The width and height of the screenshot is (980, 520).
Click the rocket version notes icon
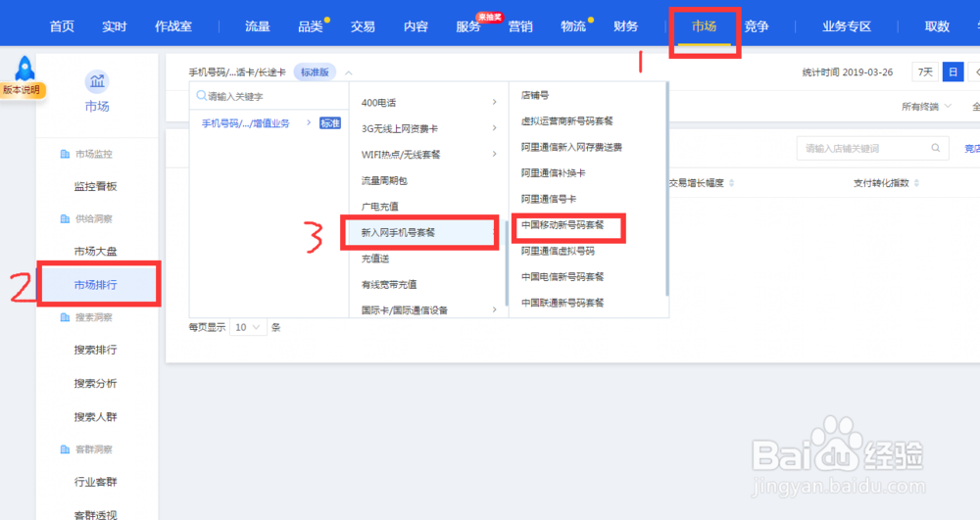tap(24, 69)
